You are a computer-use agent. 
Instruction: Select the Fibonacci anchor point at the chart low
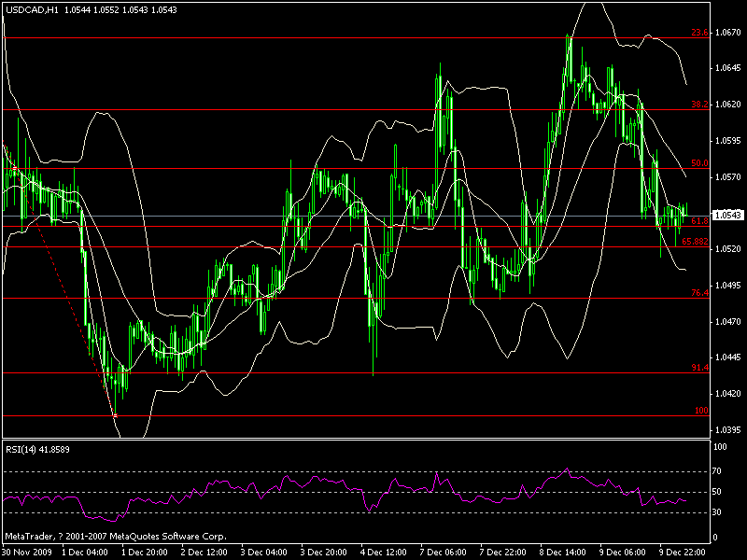coord(115,415)
